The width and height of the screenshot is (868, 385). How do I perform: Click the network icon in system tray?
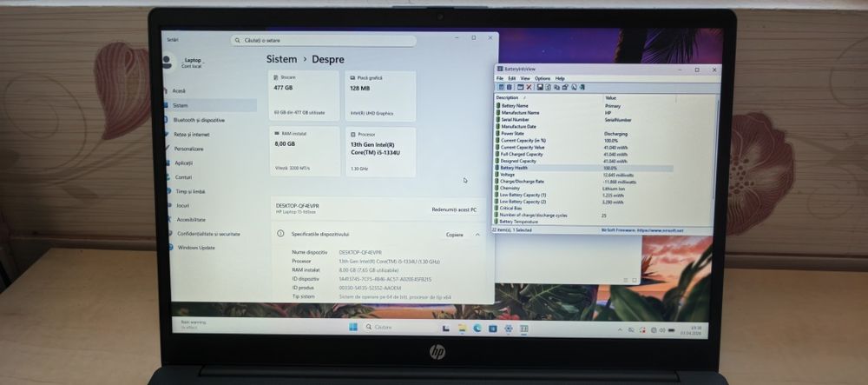[654, 330]
